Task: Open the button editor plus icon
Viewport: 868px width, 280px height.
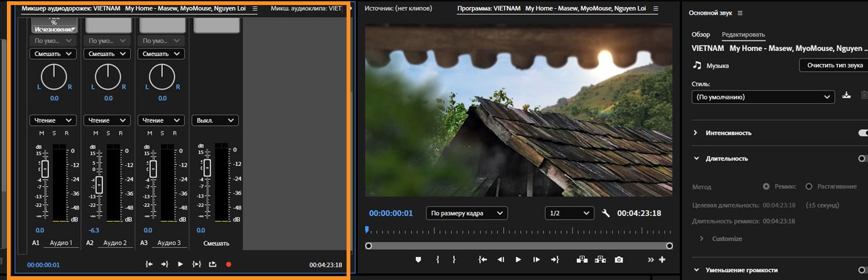Action: point(662,259)
